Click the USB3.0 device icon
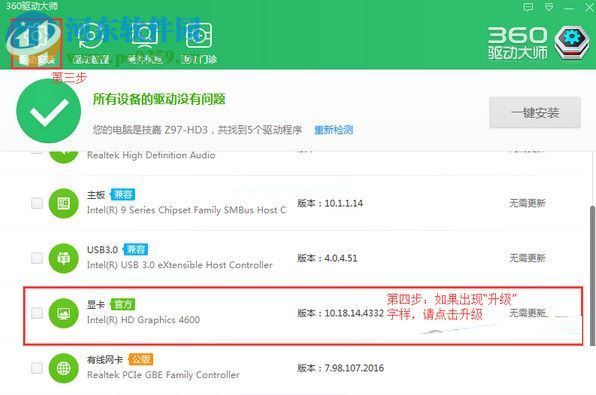Screen dimensions: 596x395 [x=63, y=258]
